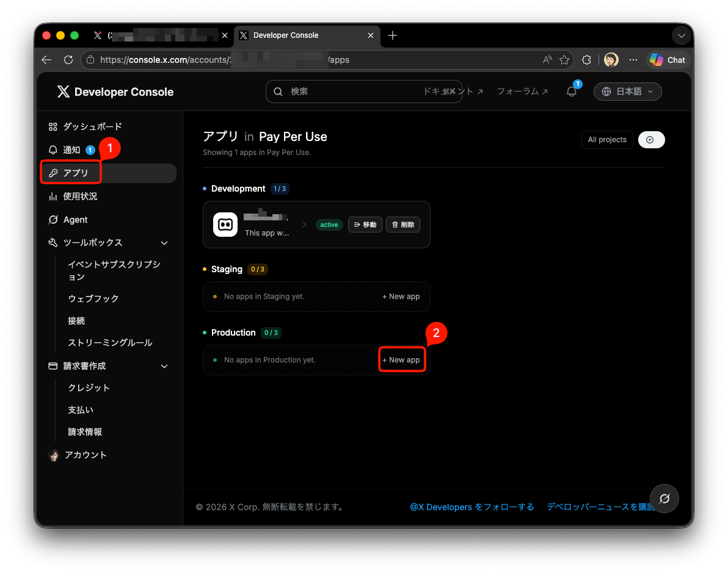728x573 pixels.
Task: Click the browser address bar URL
Action: tap(225, 60)
